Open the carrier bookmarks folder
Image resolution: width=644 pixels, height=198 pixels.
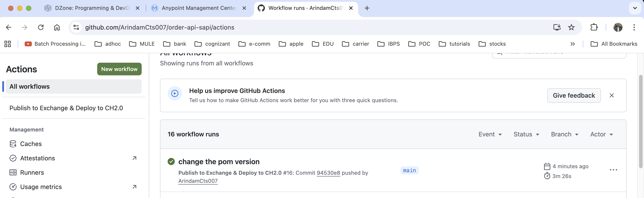tap(356, 44)
